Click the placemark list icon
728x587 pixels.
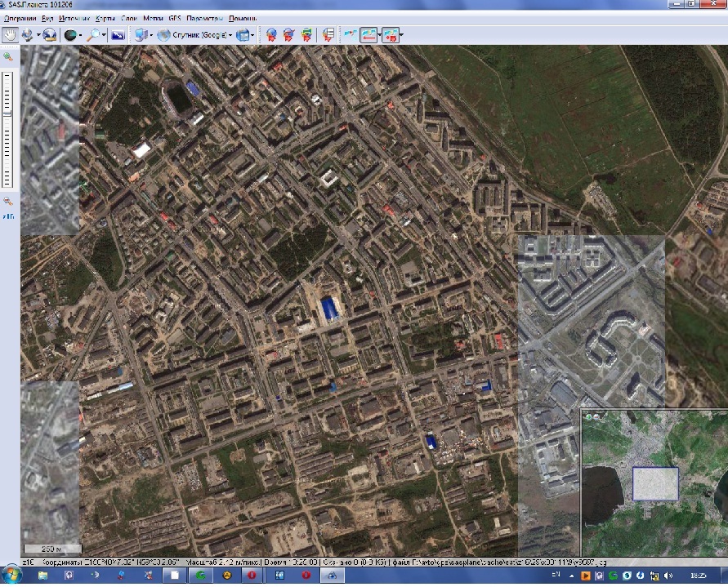click(328, 35)
